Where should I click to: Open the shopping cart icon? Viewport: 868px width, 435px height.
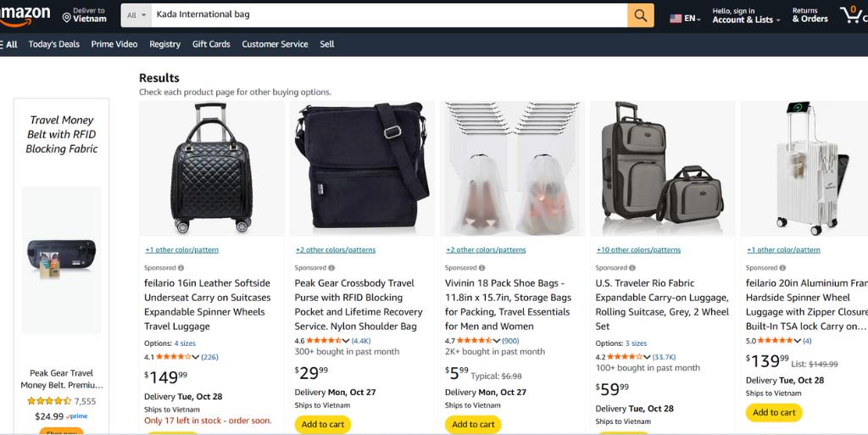850,14
